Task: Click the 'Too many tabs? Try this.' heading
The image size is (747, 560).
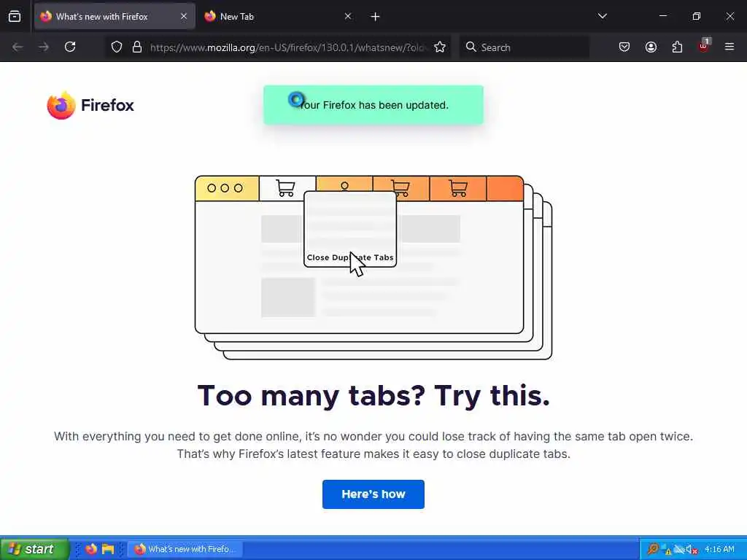Action: 373,395
